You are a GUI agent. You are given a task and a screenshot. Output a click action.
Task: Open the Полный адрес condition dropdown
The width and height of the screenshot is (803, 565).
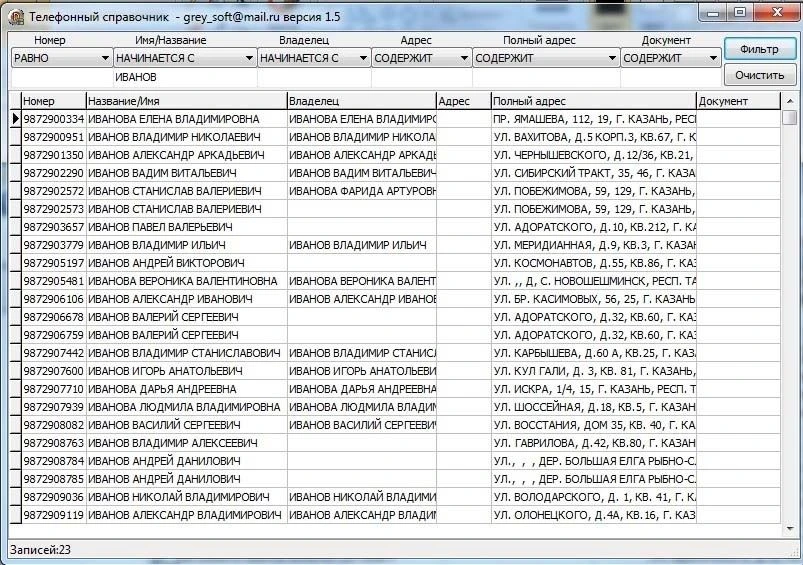click(x=545, y=58)
